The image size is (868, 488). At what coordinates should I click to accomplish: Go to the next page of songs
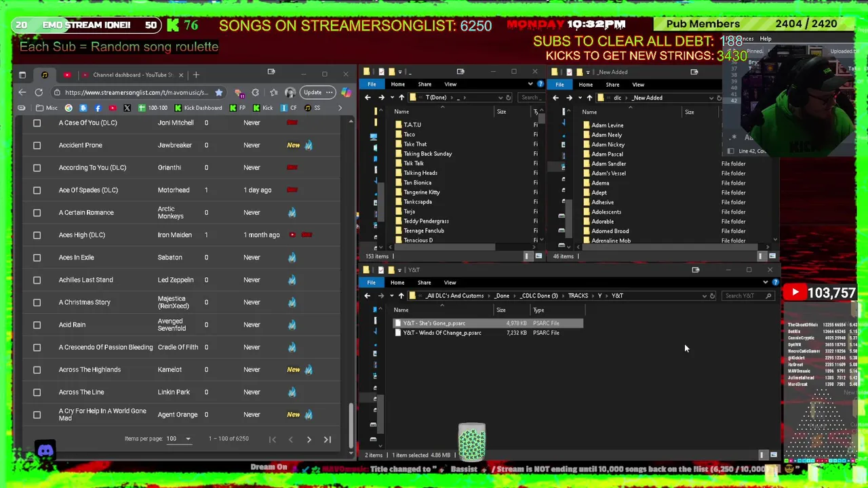coord(309,439)
